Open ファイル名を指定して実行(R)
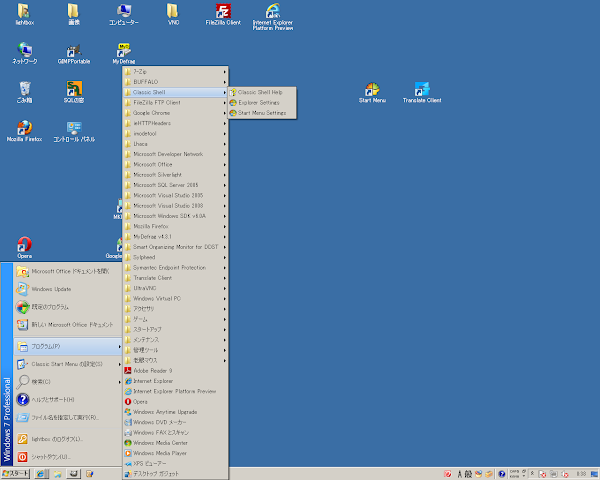This screenshot has height=480, width=600. 68,418
